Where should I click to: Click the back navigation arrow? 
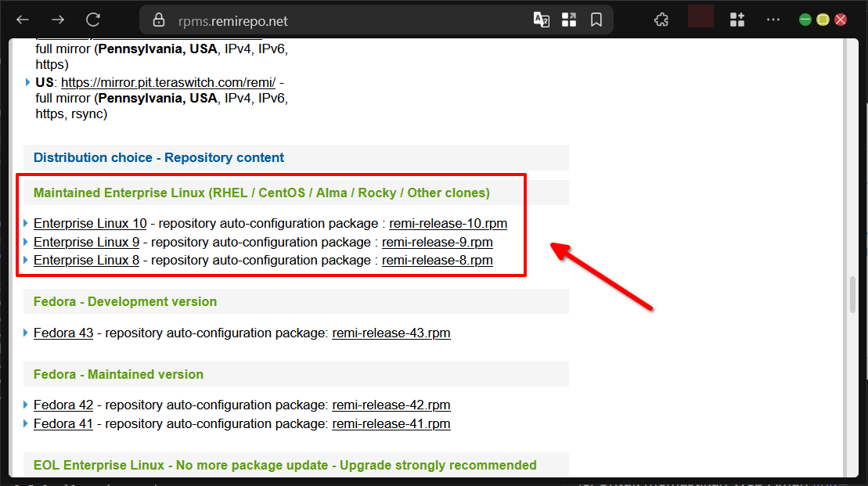pos(22,19)
